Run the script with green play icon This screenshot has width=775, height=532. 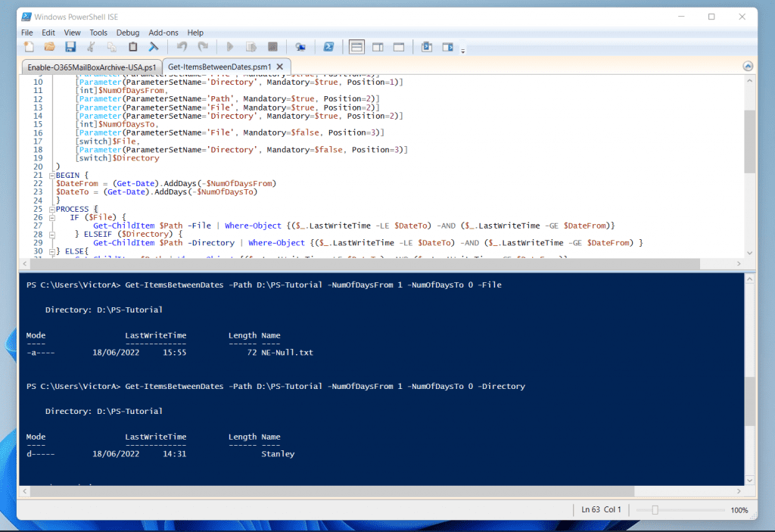[x=230, y=47]
